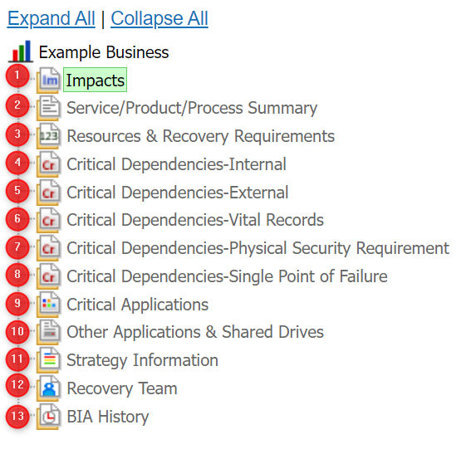Image resolution: width=476 pixels, height=454 pixels.
Task: Select the Example Business root node
Action: pos(104,51)
